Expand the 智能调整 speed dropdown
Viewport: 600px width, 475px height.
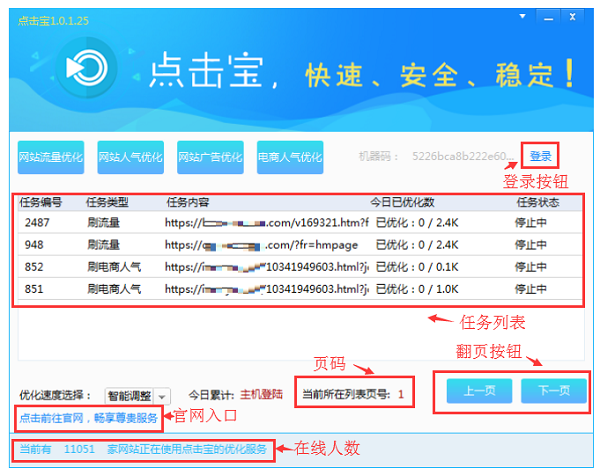(162, 397)
